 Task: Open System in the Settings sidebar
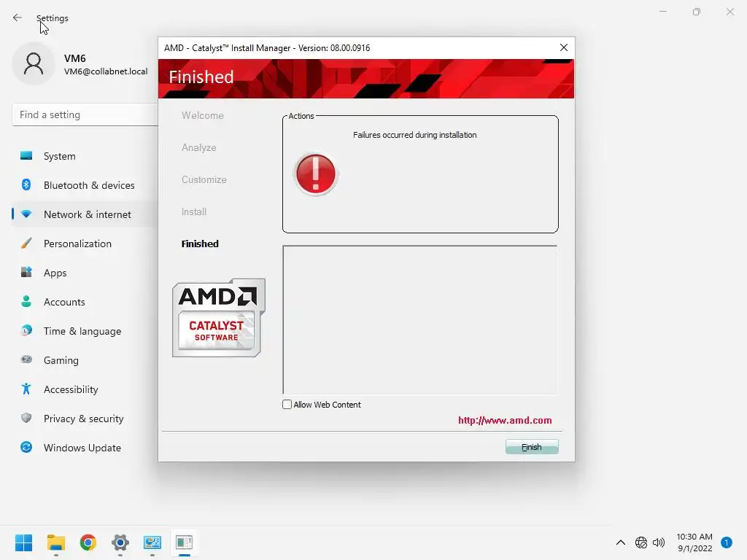pyautogui.click(x=85, y=156)
